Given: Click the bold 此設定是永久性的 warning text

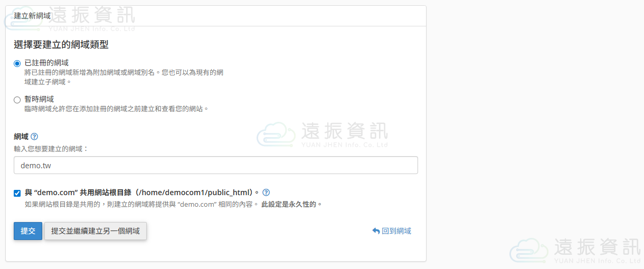Looking at the screenshot, I should pos(291,204).
